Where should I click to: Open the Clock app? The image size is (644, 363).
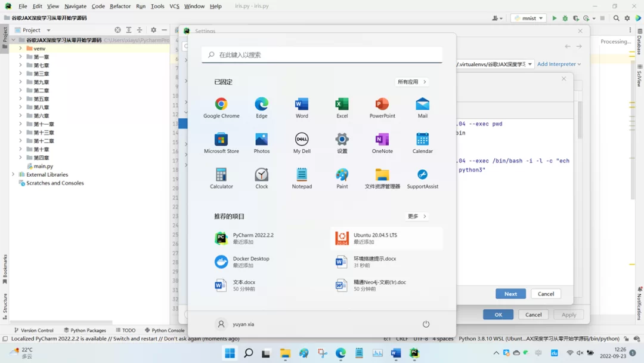pos(261,179)
